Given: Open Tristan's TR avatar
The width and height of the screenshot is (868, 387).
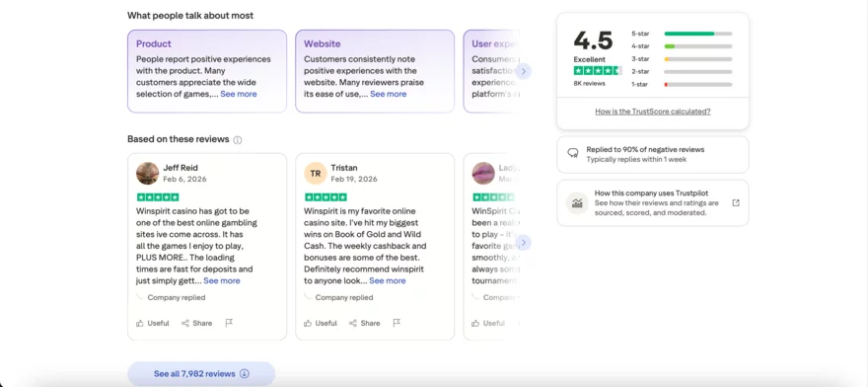Looking at the screenshot, I should click(315, 173).
